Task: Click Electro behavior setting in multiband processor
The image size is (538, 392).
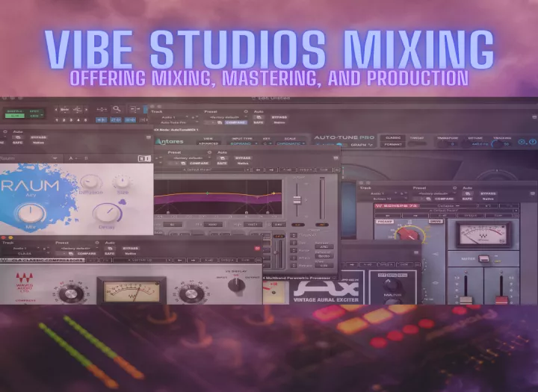Action: click(324, 256)
